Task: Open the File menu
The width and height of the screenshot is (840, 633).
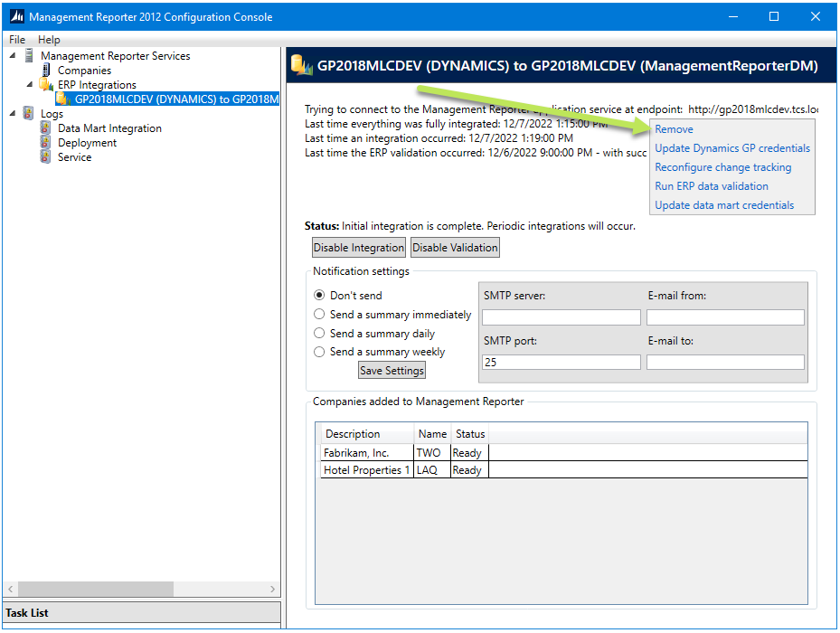Action: pyautogui.click(x=16, y=39)
